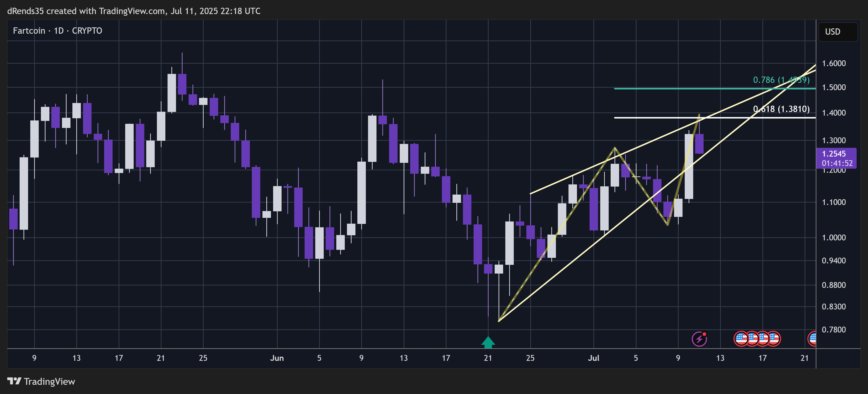Click the Jun label on the time axis
Image resolution: width=868 pixels, height=394 pixels.
[x=277, y=358]
